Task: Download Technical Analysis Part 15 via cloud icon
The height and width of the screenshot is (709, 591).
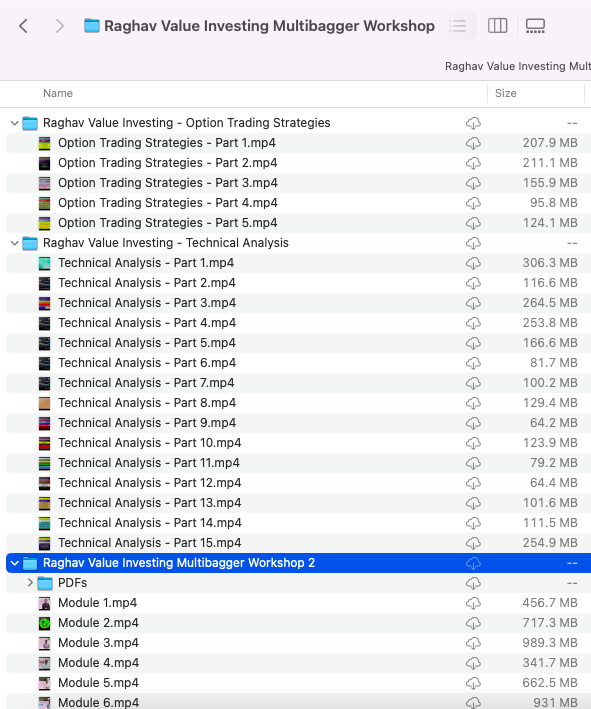Action: tap(473, 543)
